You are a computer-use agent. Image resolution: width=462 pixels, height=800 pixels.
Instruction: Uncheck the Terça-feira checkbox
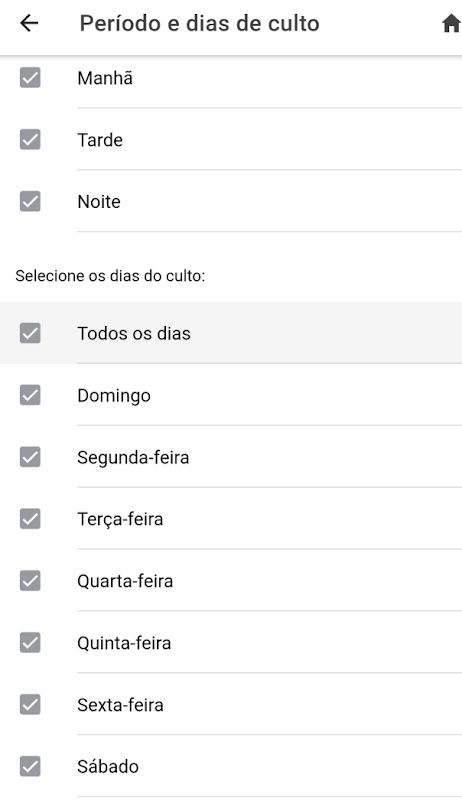tap(30, 519)
